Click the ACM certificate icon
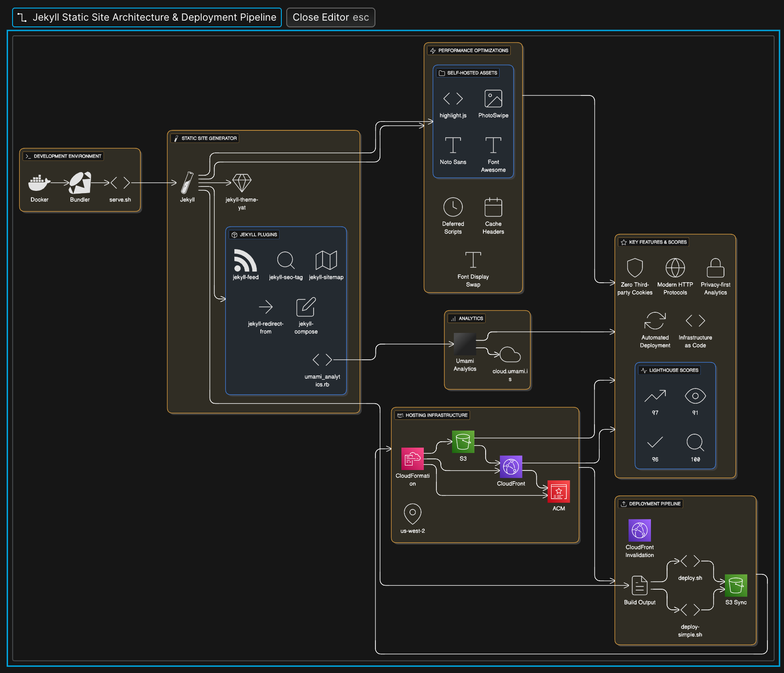 point(559,492)
